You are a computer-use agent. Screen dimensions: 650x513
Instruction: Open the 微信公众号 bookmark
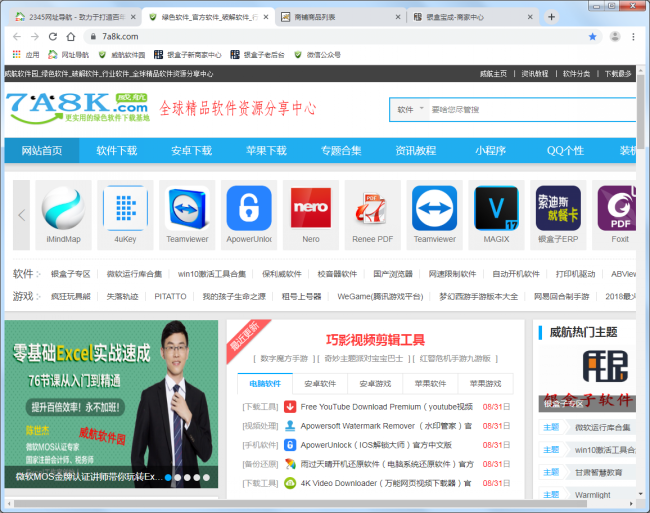(x=318, y=54)
